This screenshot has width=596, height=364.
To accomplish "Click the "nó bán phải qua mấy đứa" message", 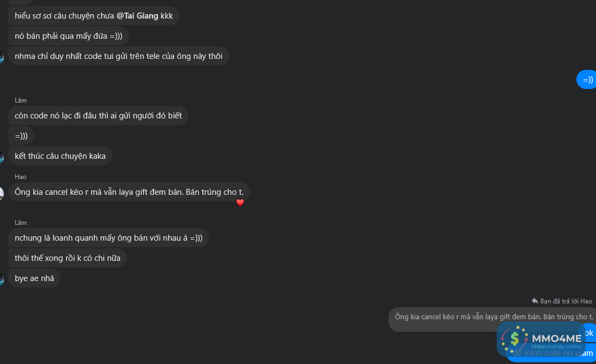I will point(68,36).
